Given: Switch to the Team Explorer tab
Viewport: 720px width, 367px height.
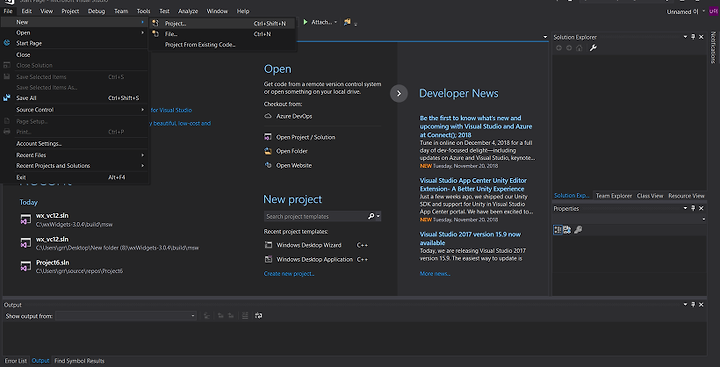Looking at the screenshot, I should (613, 196).
